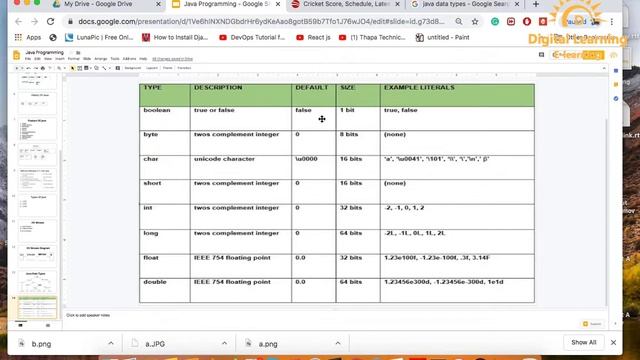
Task: Switch to Cricket Score browser tab
Action: click(x=345, y=4)
